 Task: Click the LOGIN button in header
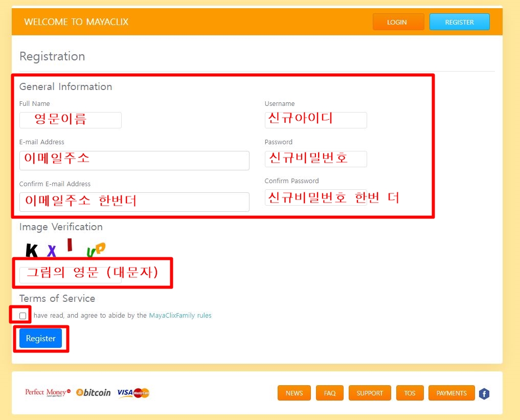click(x=398, y=22)
